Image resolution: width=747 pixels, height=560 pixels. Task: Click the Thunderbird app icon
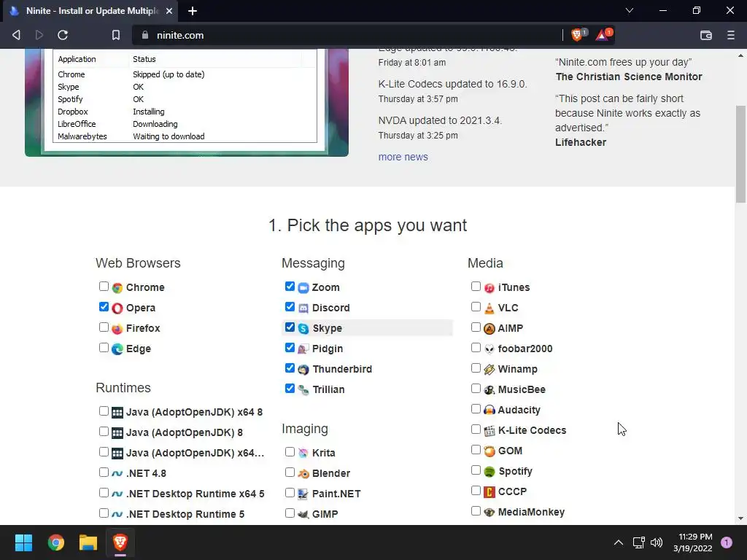303,370
